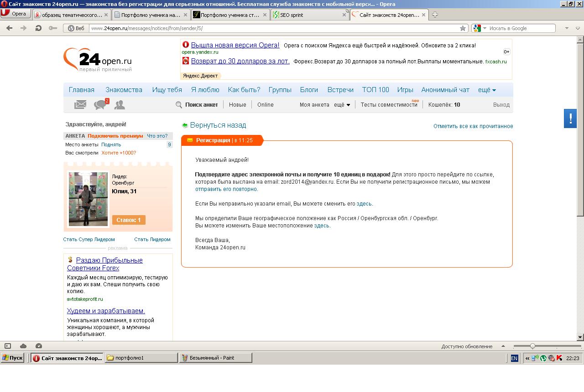Click the Opera Link cloud icon

[x=23, y=346]
